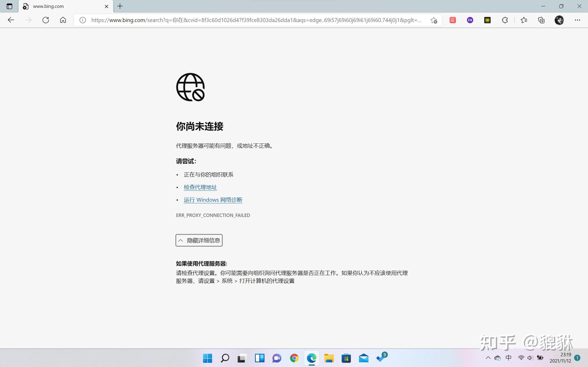
Task: Open Settings and more menu with three dots
Action: coord(578,20)
